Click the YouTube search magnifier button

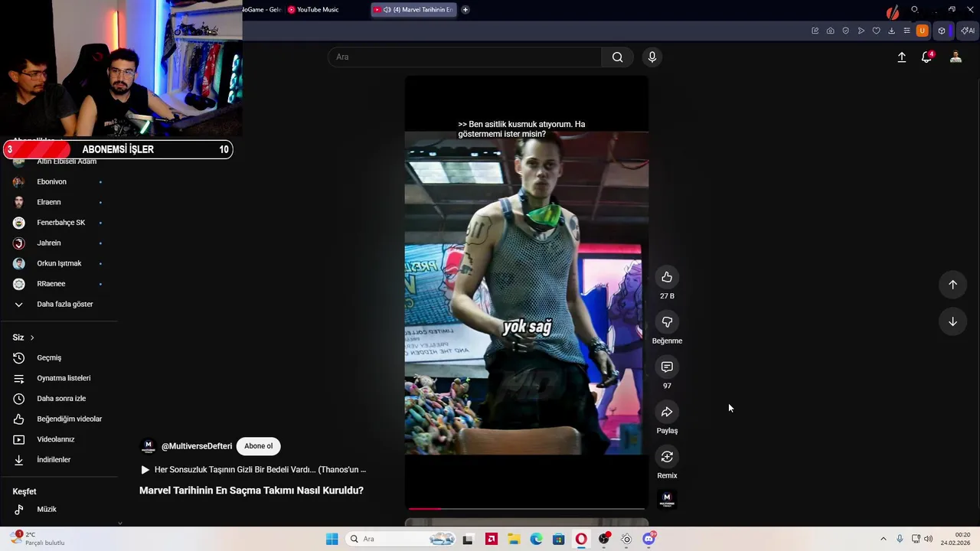coord(617,57)
